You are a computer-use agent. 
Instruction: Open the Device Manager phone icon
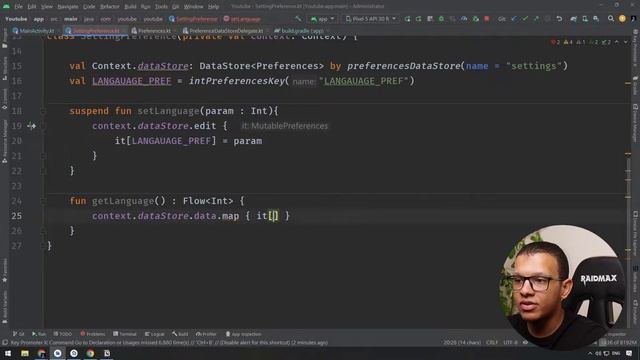pyautogui.click(x=585, y=19)
